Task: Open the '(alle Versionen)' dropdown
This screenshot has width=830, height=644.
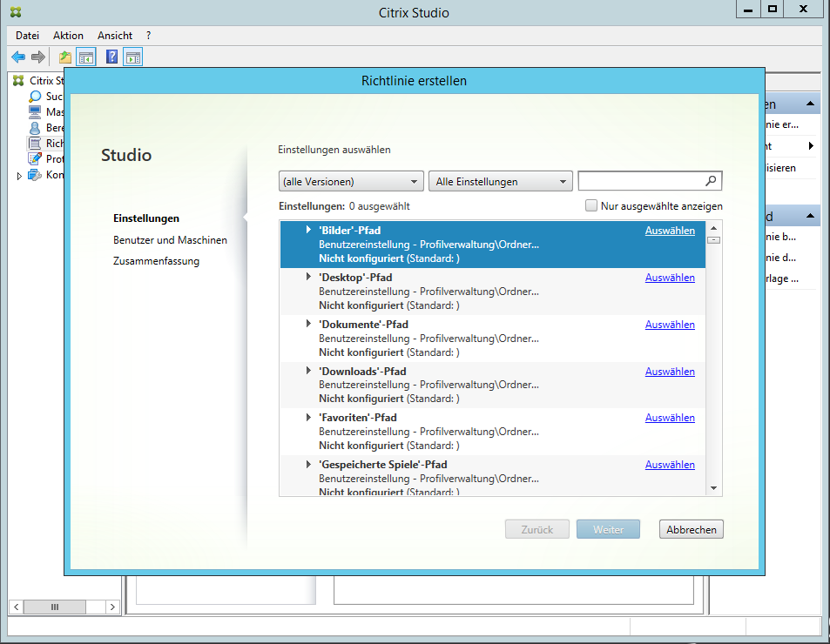Action: [x=351, y=181]
